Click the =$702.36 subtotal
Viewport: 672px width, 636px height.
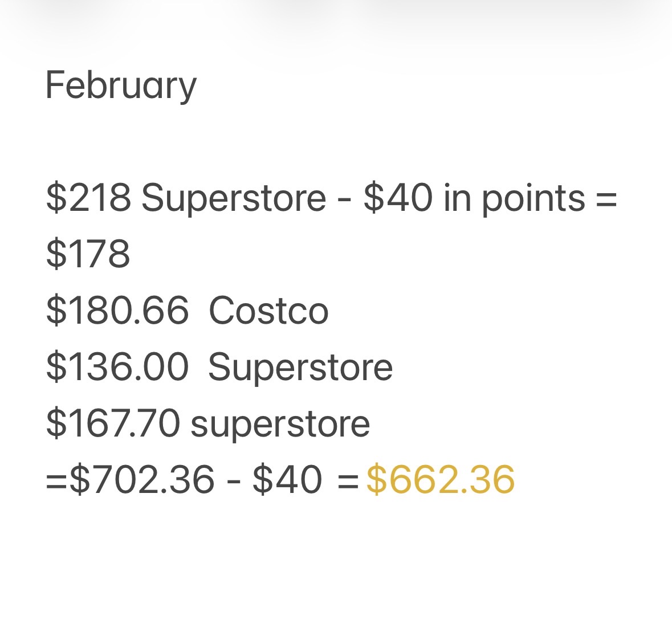pyautogui.click(x=130, y=479)
